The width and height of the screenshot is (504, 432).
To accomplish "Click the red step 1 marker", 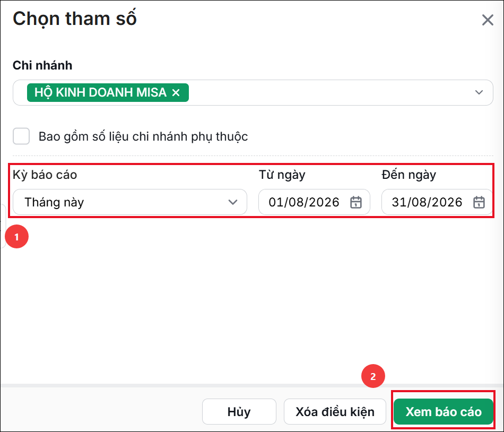I will 17,237.
